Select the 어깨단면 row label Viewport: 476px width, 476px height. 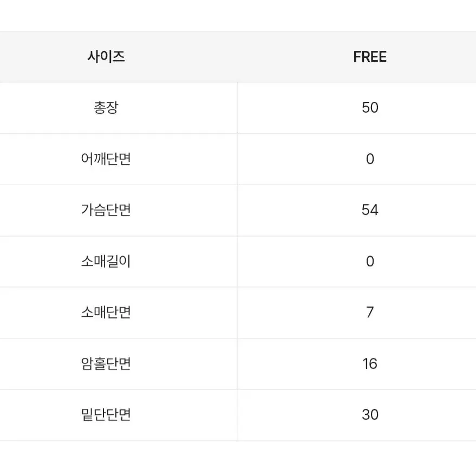pyautogui.click(x=106, y=159)
